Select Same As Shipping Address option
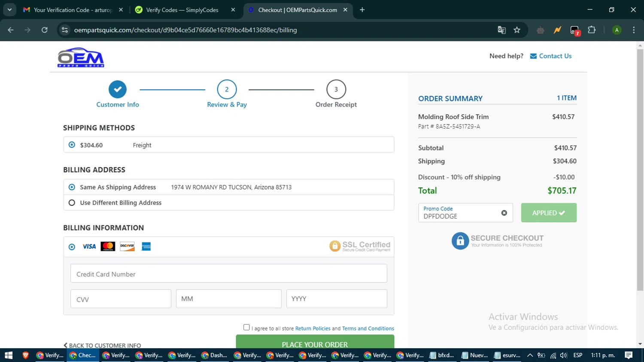The width and height of the screenshot is (644, 362). click(x=72, y=187)
